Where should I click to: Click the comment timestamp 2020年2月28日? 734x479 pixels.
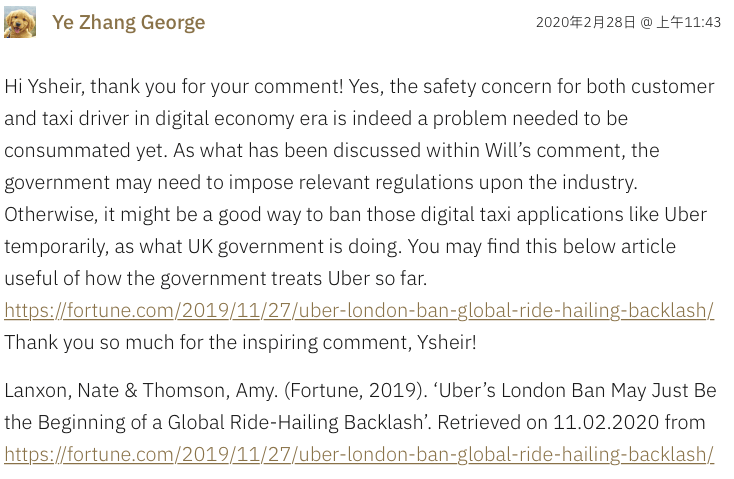coord(584,22)
